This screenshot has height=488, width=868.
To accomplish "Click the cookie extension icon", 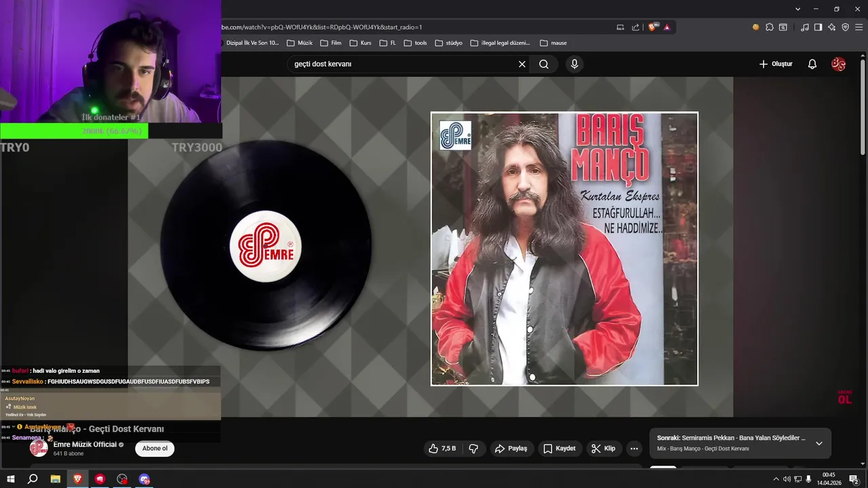I will coord(755,27).
